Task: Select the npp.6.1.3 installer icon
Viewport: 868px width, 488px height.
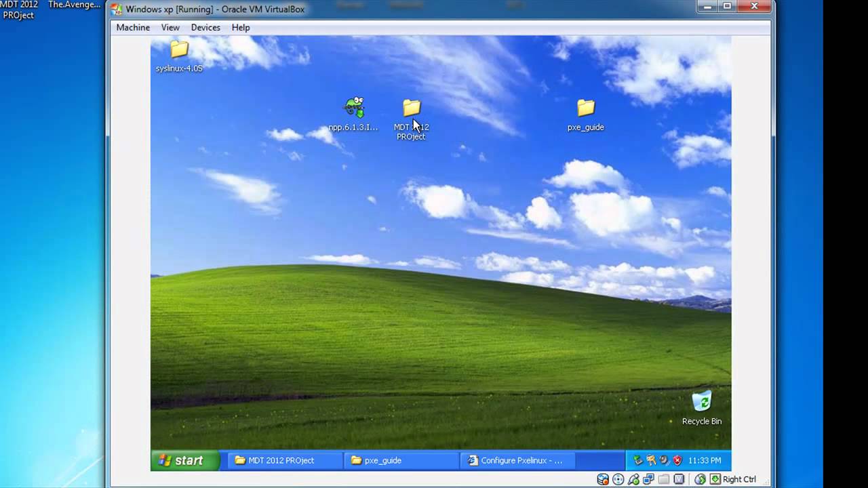Action: [x=353, y=114]
